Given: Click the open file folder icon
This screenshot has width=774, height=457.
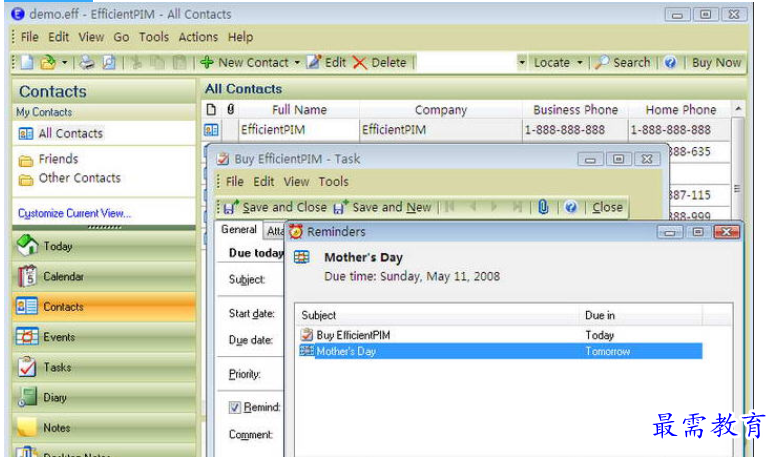Looking at the screenshot, I should (48, 63).
